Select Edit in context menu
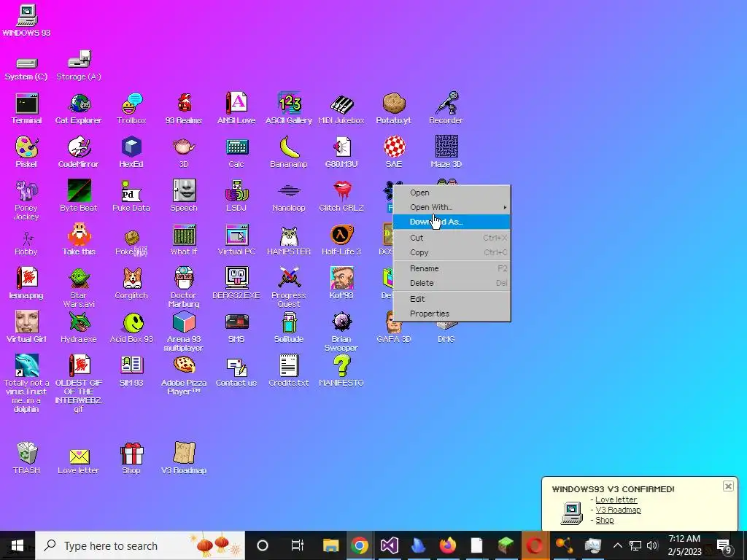The height and width of the screenshot is (560, 747). click(452, 299)
